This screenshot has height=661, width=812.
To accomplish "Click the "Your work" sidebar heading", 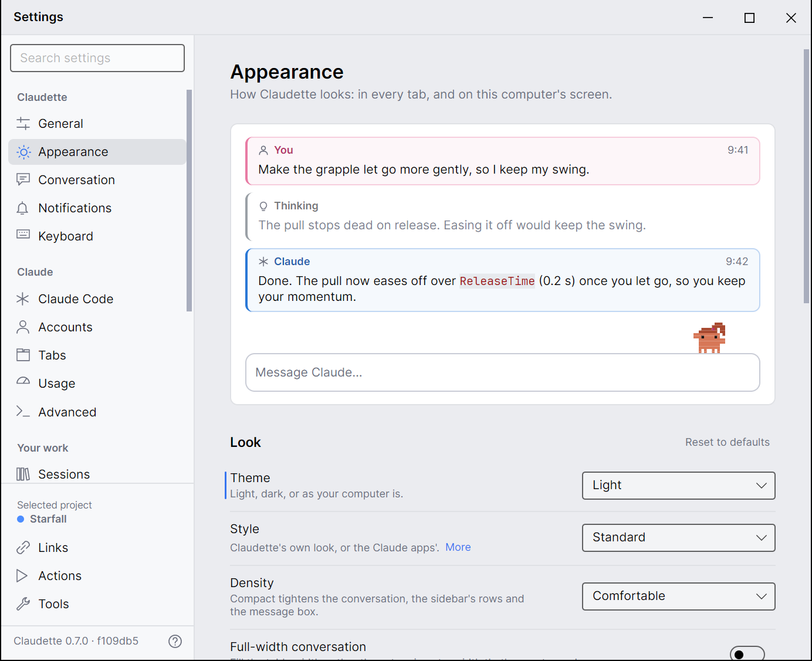I will [x=43, y=448].
